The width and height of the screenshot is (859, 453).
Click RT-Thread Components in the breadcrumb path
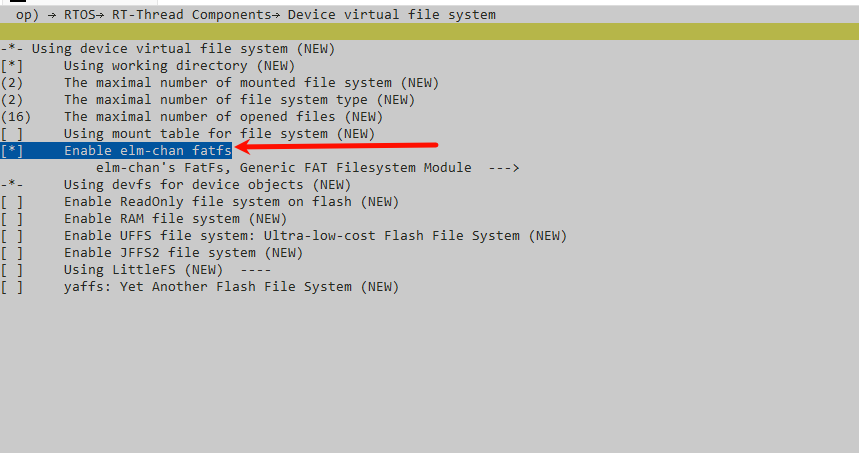191,15
